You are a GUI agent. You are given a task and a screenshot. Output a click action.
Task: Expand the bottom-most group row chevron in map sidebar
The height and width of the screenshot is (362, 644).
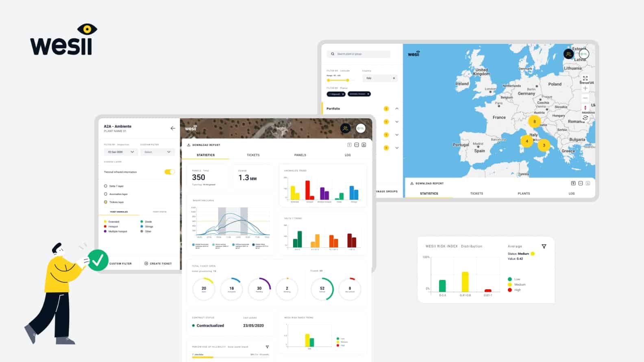pyautogui.click(x=397, y=148)
